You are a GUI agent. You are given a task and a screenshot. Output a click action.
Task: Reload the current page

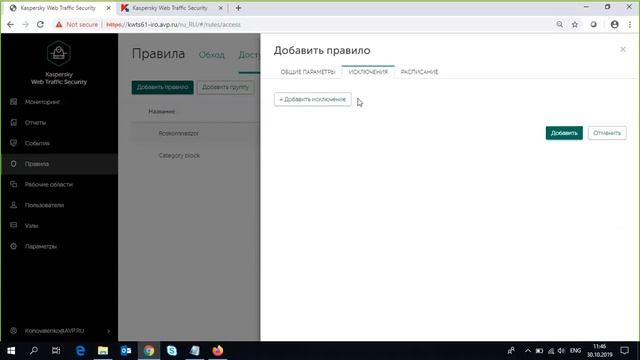40,24
